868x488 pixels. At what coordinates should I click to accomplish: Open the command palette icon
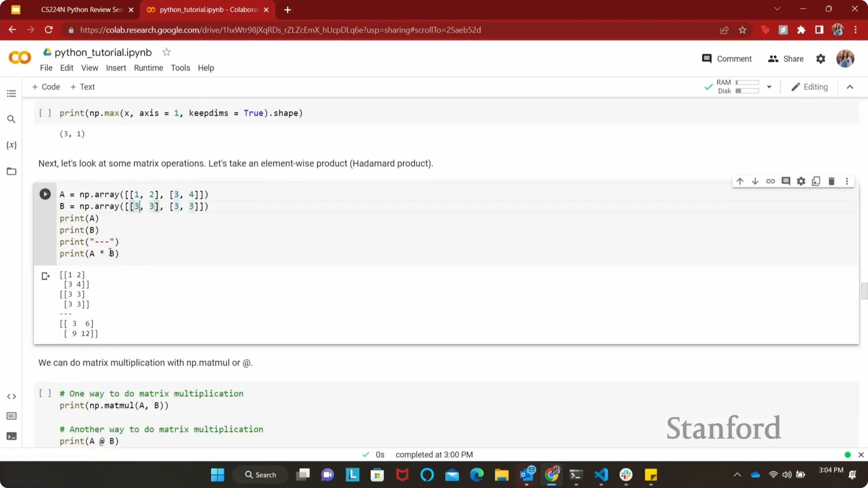[11, 416]
